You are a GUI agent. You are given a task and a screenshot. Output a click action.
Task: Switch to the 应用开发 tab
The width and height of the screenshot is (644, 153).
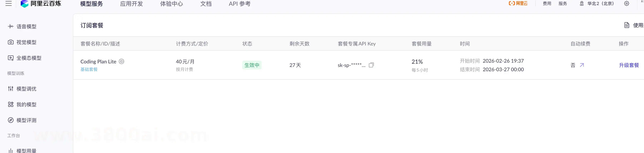132,4
